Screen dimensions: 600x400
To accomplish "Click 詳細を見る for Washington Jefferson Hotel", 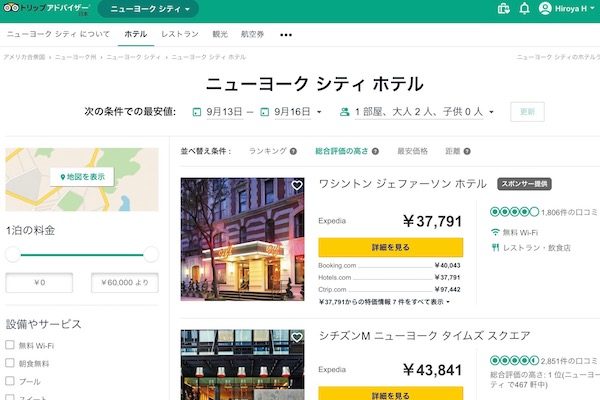I will tap(391, 247).
